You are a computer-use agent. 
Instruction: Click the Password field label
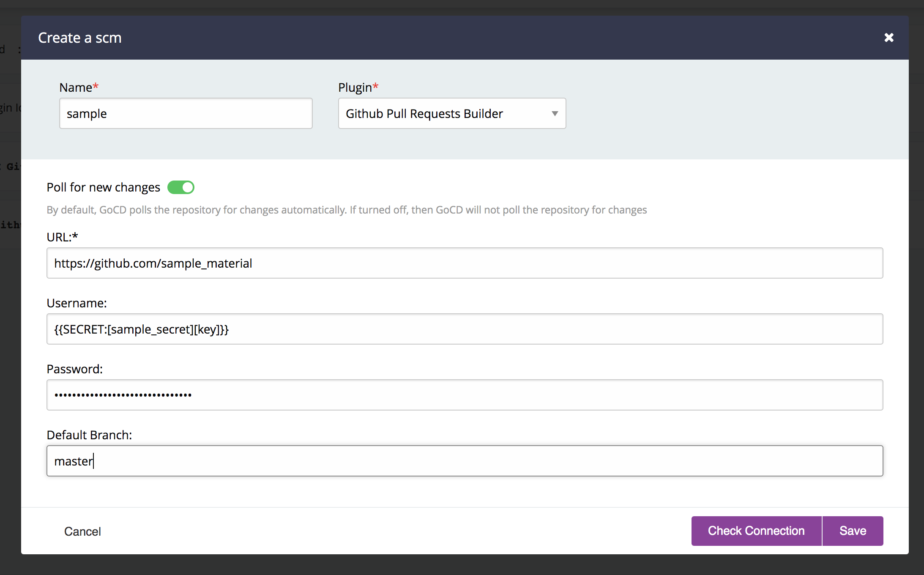[75, 369]
